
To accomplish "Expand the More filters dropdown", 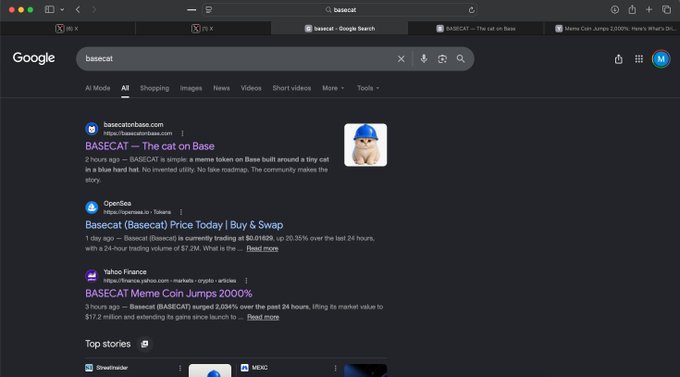I will (x=333, y=88).
